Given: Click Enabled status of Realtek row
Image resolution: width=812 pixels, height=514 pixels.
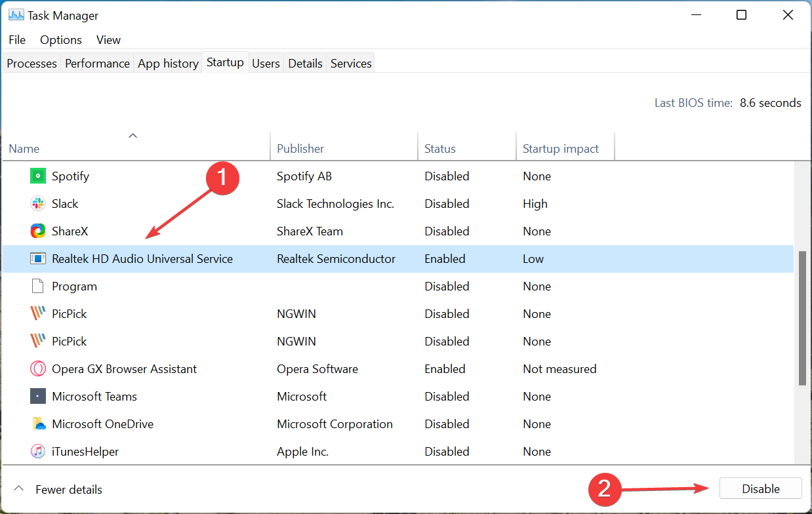Looking at the screenshot, I should point(445,259).
